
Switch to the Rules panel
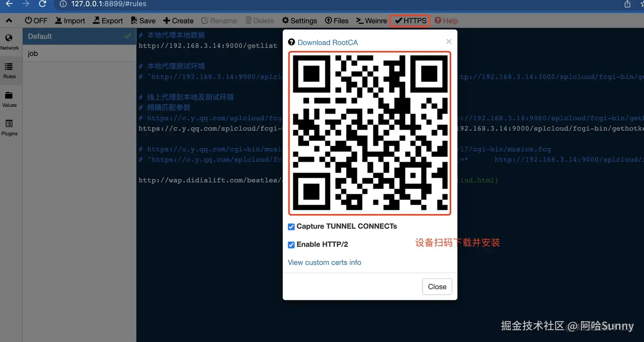coord(9,71)
